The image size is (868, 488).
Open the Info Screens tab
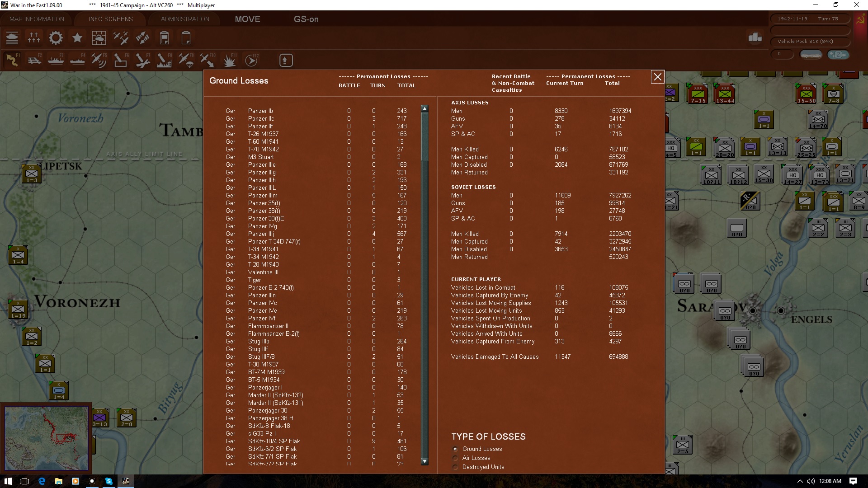111,19
